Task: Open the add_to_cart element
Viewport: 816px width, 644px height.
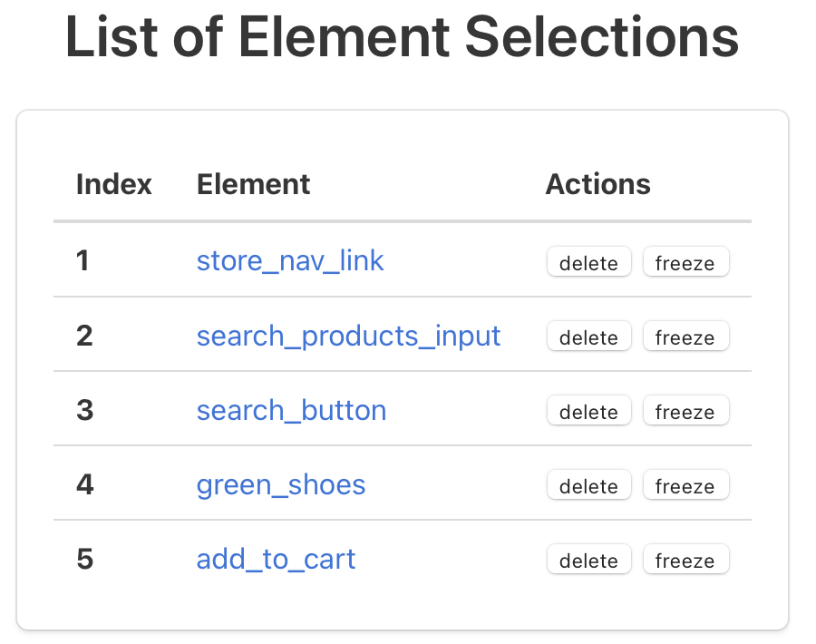Action: tap(276, 560)
